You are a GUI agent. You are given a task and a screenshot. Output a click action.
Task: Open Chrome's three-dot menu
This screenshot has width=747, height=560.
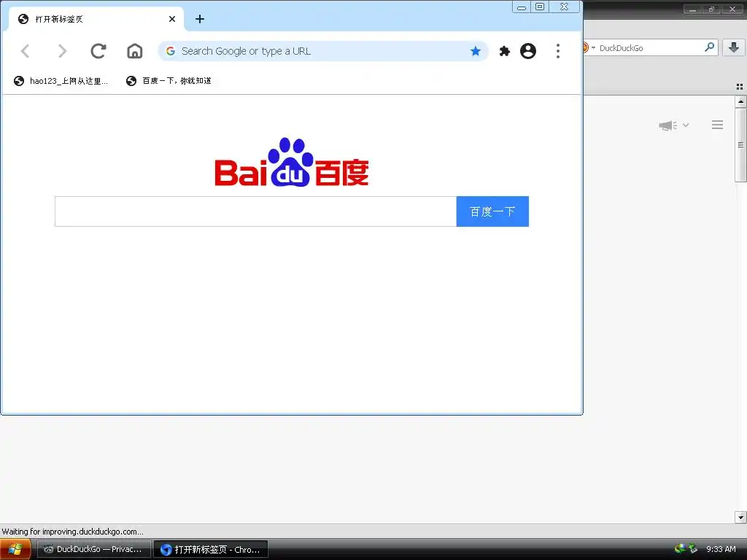pos(558,51)
